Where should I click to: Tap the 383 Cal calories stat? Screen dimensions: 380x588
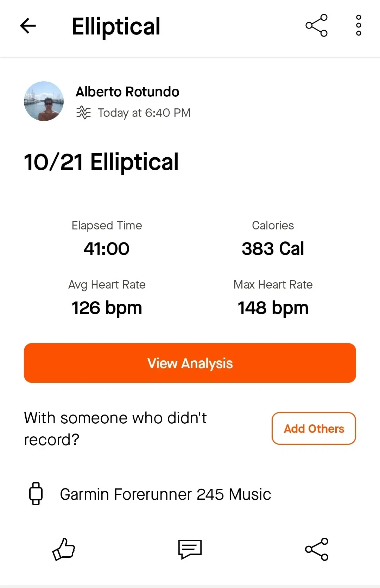pyautogui.click(x=273, y=248)
